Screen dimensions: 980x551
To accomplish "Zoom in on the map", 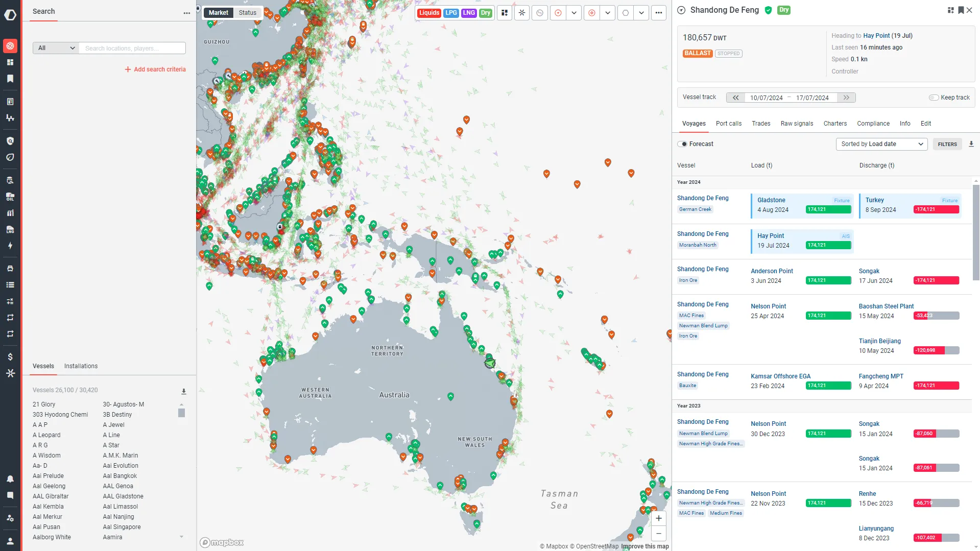I will 659,518.
